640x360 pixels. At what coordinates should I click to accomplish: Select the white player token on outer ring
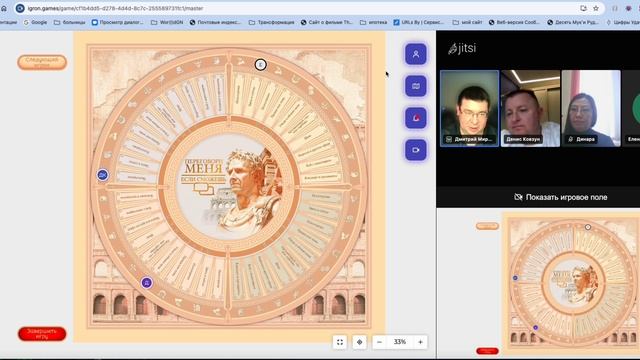260,64
